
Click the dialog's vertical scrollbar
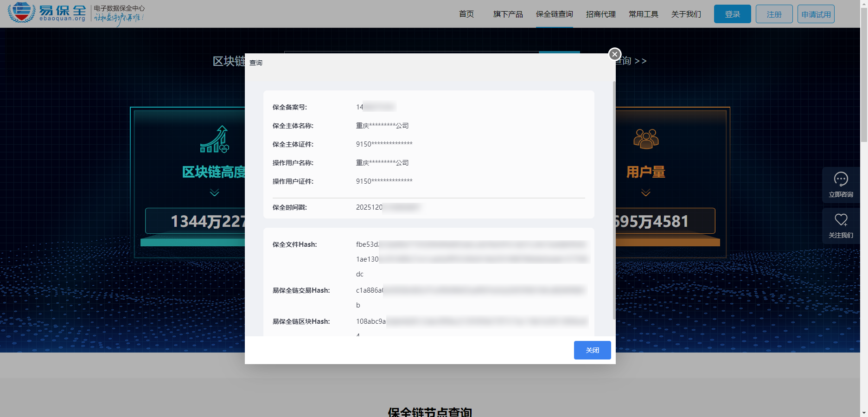click(614, 199)
